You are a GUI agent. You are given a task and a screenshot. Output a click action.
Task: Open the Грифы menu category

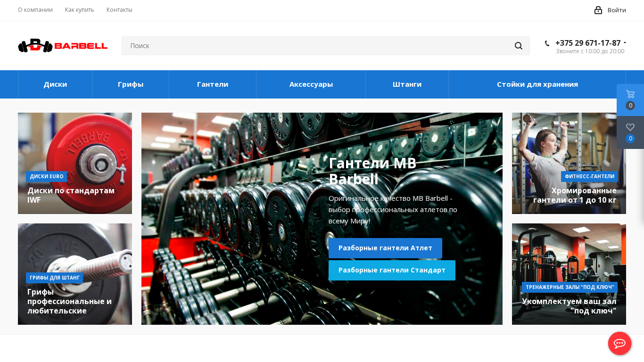(131, 84)
